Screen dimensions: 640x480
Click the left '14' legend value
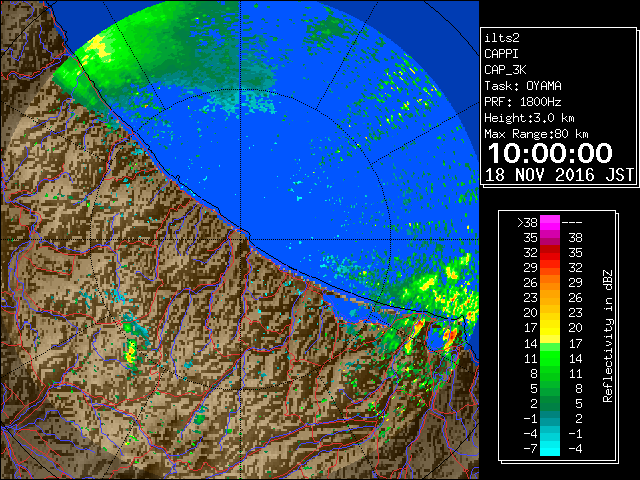(x=531, y=343)
